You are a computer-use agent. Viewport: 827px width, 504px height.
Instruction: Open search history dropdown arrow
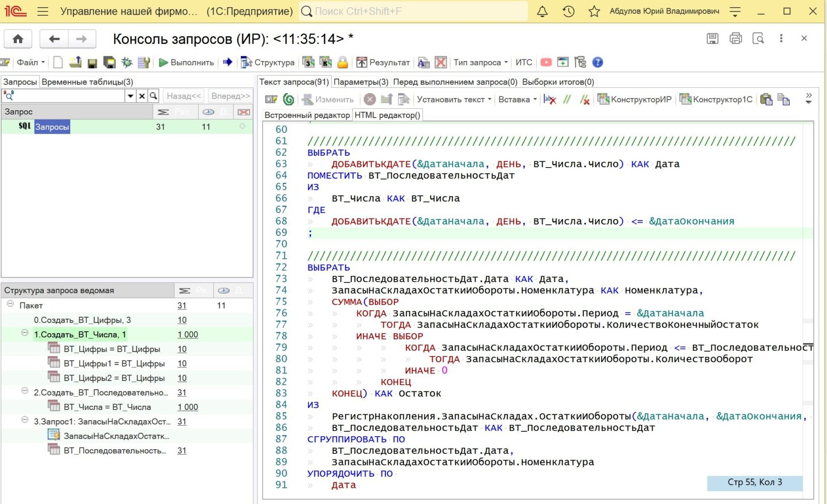click(x=130, y=96)
